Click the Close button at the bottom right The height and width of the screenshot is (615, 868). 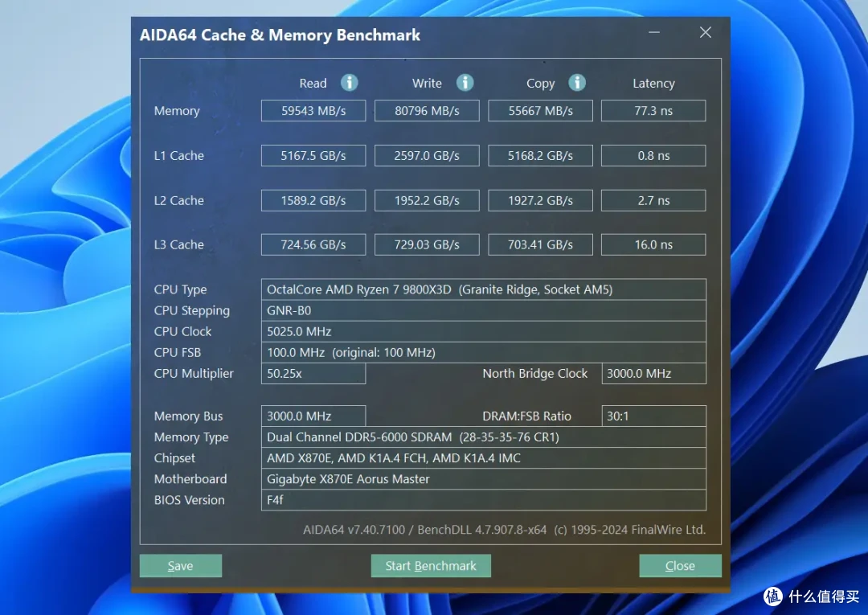pyautogui.click(x=681, y=566)
